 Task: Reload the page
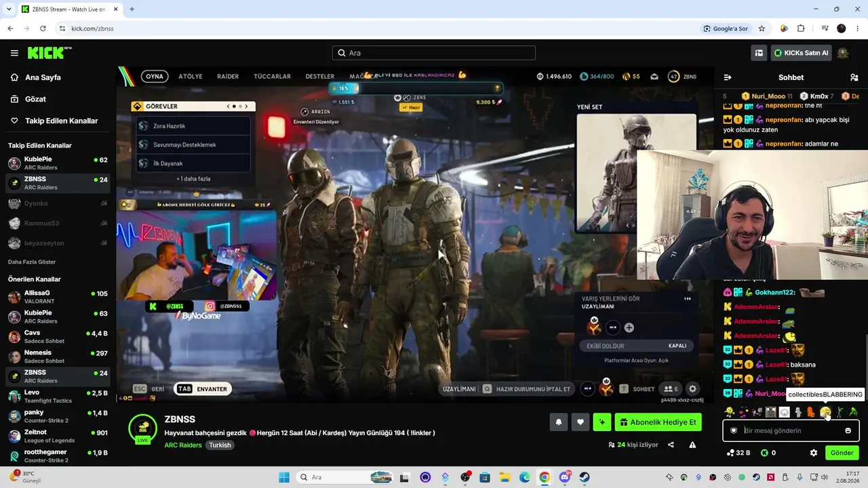[x=43, y=28]
